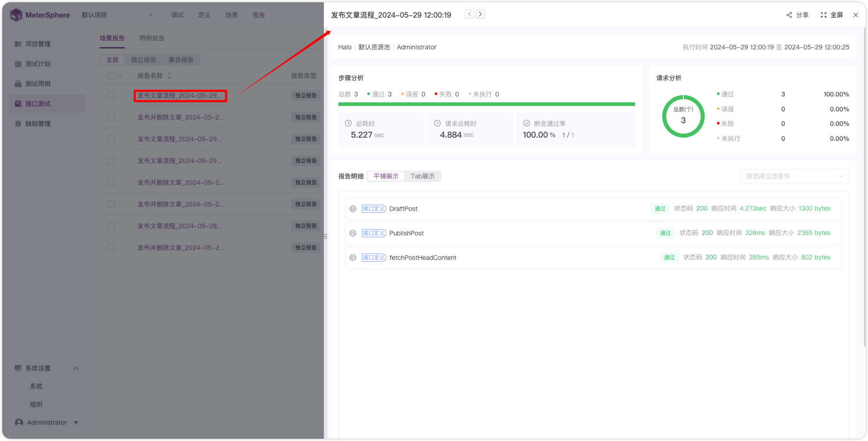Open 组织 submenu item
868x441 pixels.
point(36,404)
